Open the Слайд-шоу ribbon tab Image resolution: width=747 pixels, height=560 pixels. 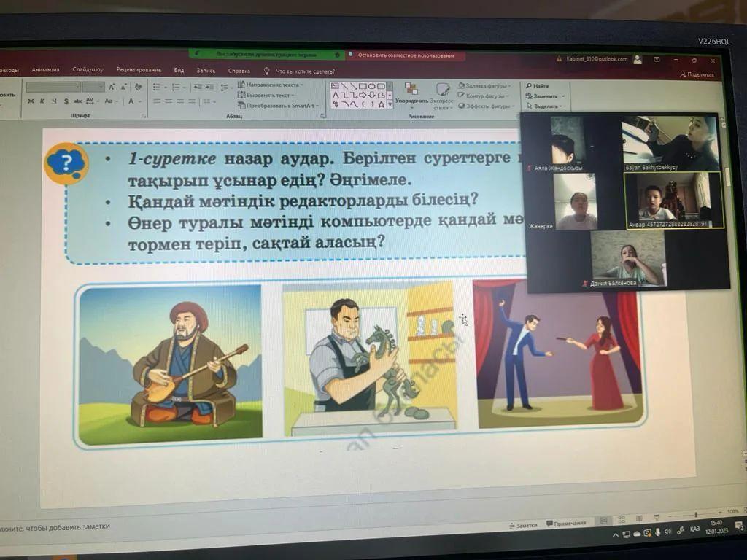tap(88, 69)
